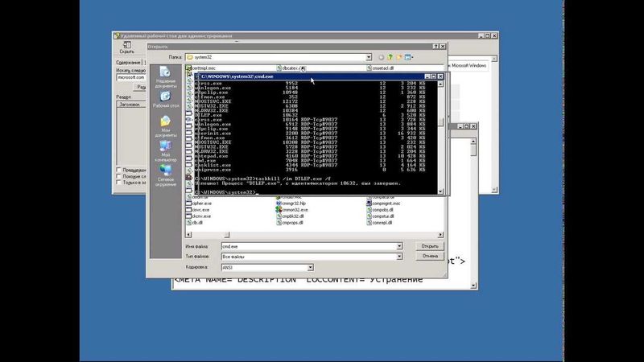Image resolution: width=644 pixels, height=362 pixels.
Task: Click scroll-down arrow of cmd console scrollbar
Action: tap(440, 191)
